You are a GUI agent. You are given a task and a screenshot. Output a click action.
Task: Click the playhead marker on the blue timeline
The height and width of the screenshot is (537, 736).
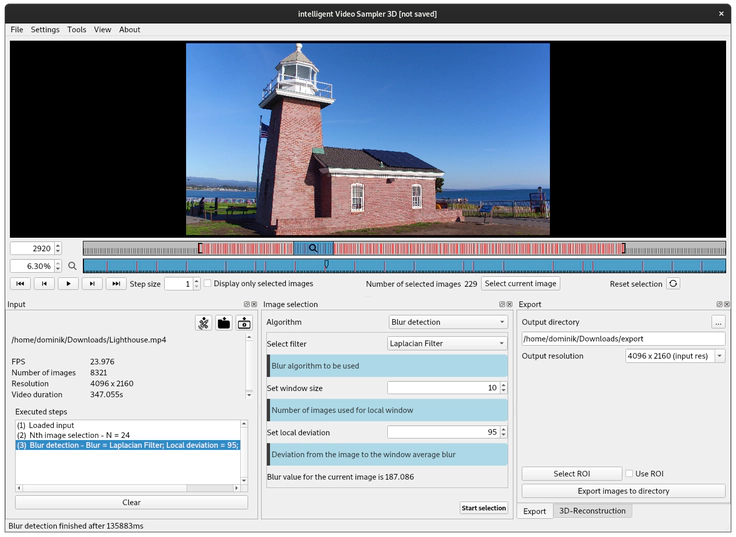(326, 265)
